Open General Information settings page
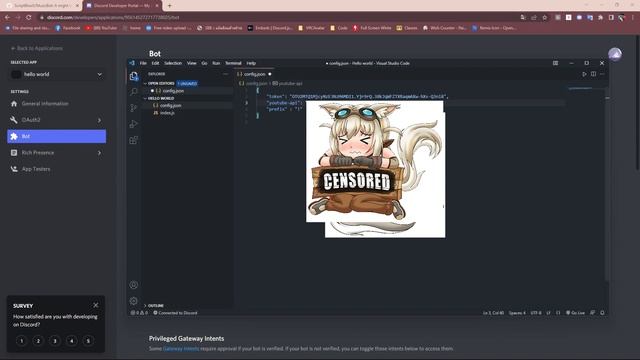Image resolution: width=640 pixels, height=360 pixels. point(56,104)
